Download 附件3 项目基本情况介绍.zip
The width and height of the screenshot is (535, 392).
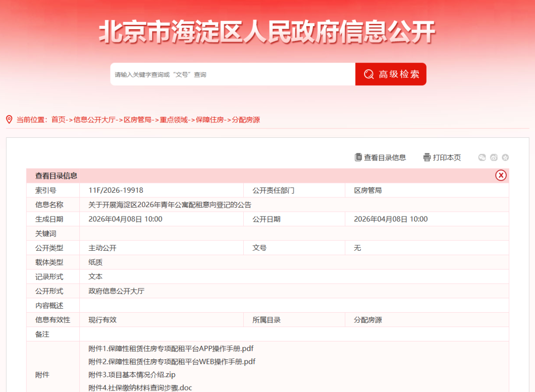click(132, 375)
